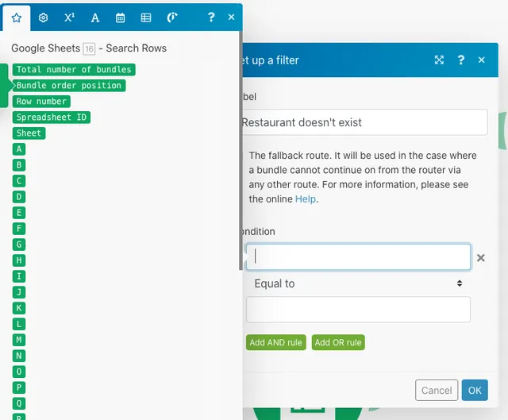The width and height of the screenshot is (508, 420).
Task: Open help for the filter dialog
Action: [x=461, y=60]
